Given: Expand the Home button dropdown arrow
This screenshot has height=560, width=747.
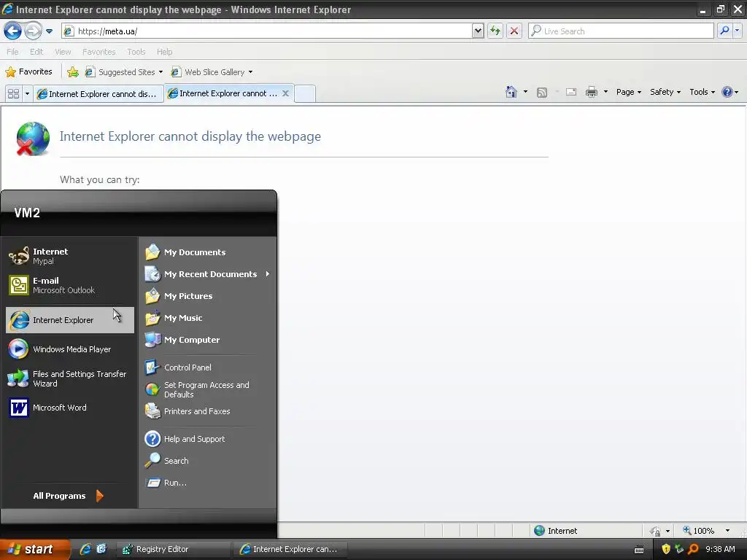Looking at the screenshot, I should pyautogui.click(x=525, y=92).
